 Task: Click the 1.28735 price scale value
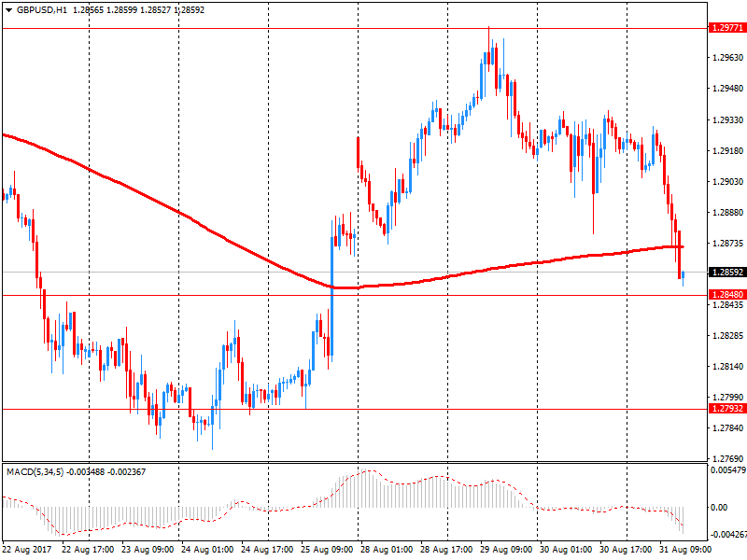[x=727, y=244]
